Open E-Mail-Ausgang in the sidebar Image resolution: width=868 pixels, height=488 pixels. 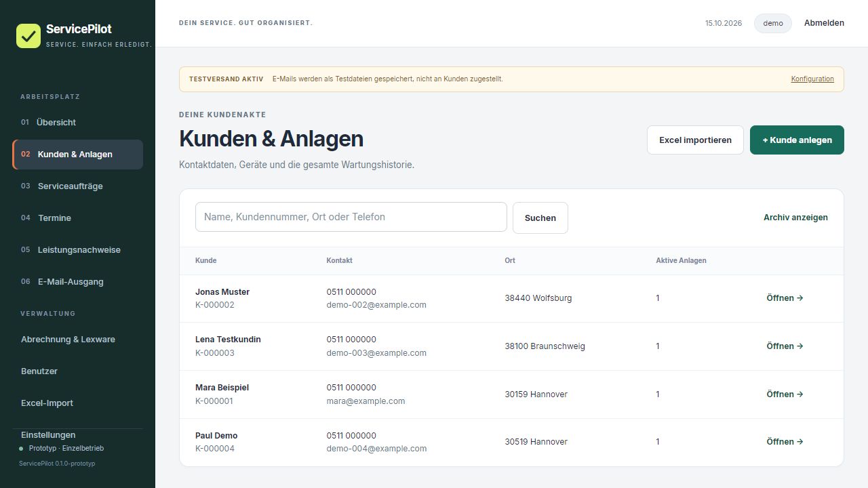tap(77, 282)
